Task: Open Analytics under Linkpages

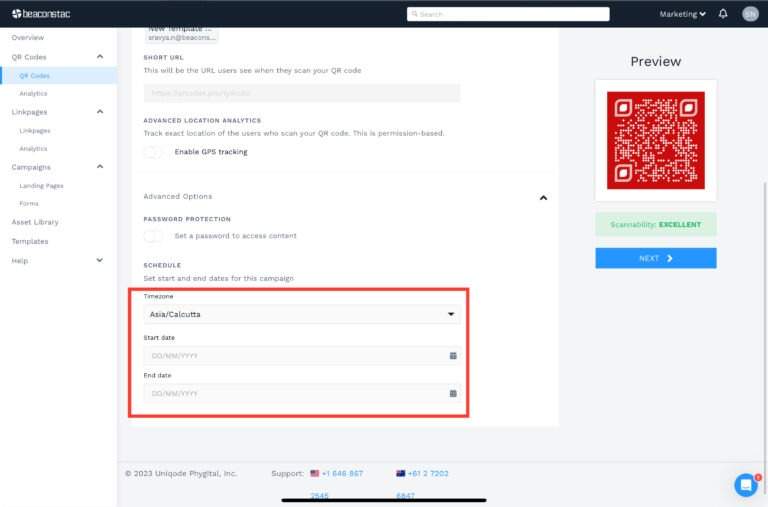Action: [x=33, y=148]
